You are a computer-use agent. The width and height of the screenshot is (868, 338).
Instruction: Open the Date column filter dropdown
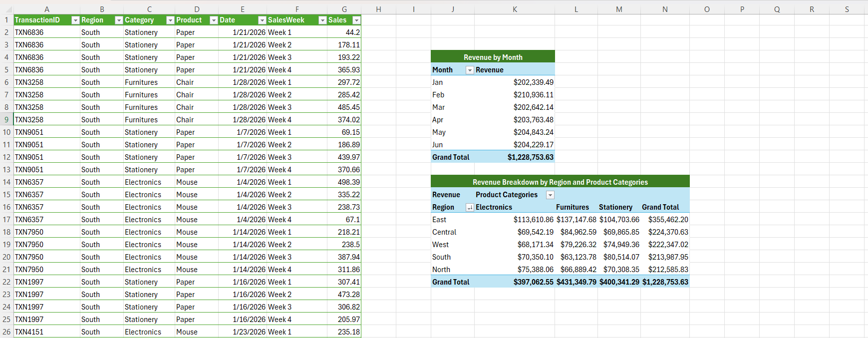click(x=262, y=20)
